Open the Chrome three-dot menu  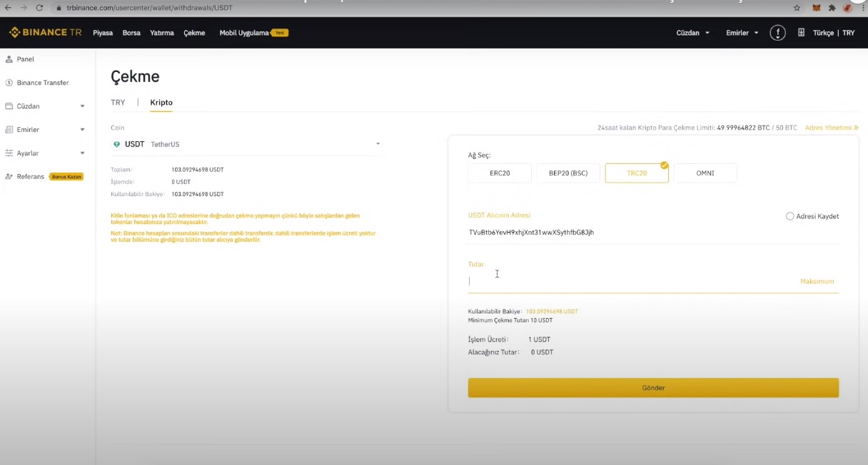click(862, 8)
